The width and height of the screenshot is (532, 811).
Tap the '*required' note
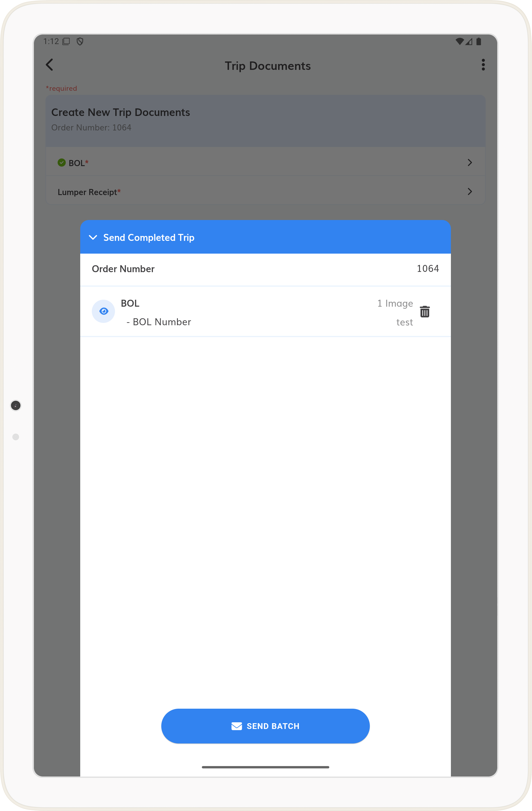click(x=61, y=88)
